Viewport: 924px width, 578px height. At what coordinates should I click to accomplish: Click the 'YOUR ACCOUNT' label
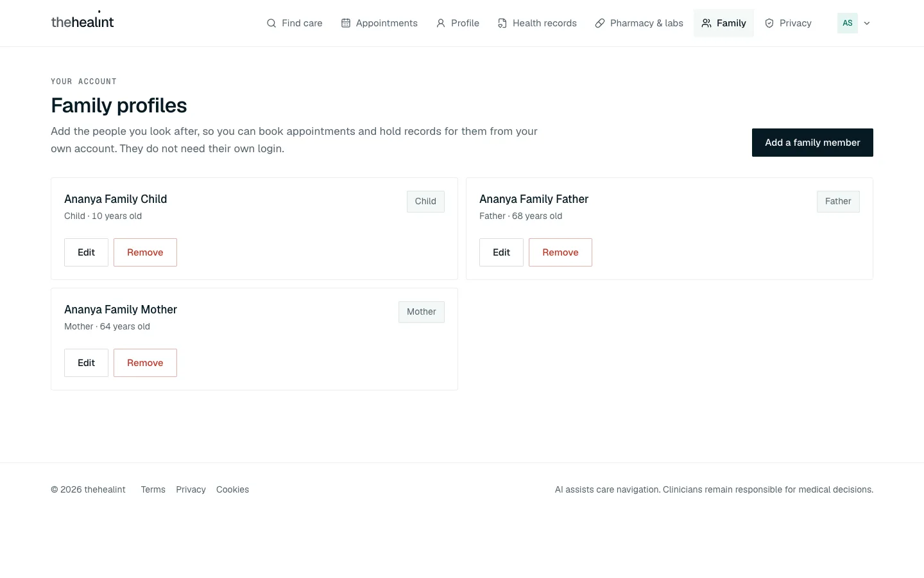pyautogui.click(x=83, y=82)
